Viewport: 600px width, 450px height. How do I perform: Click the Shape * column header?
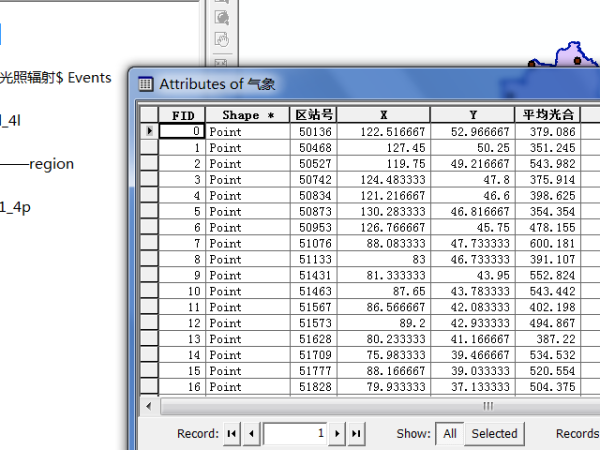(248, 115)
